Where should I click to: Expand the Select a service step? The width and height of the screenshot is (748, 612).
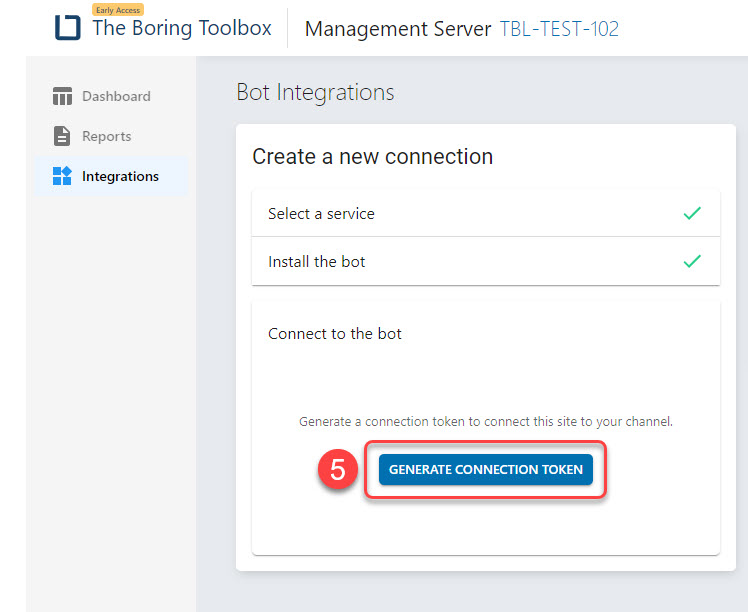486,213
